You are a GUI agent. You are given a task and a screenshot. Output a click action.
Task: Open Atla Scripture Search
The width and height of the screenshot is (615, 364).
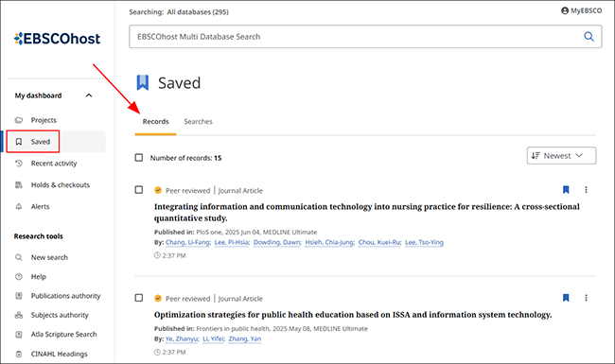[x=63, y=335]
